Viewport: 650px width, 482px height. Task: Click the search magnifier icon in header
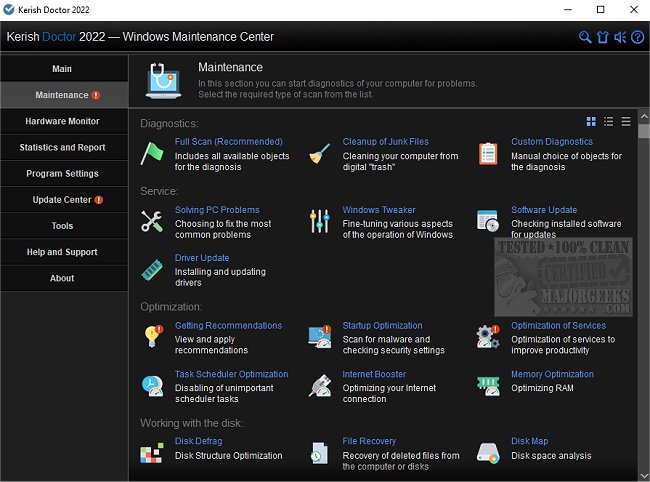pos(585,37)
